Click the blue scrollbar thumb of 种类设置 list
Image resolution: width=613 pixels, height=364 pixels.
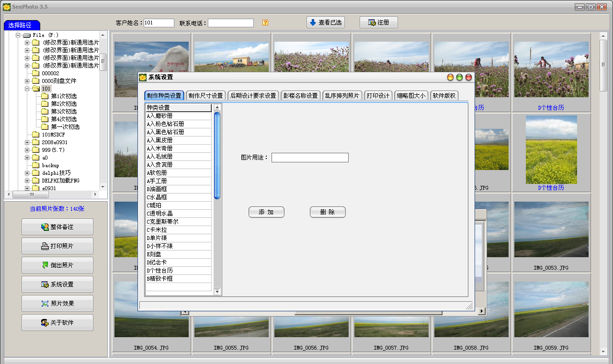coord(217,155)
